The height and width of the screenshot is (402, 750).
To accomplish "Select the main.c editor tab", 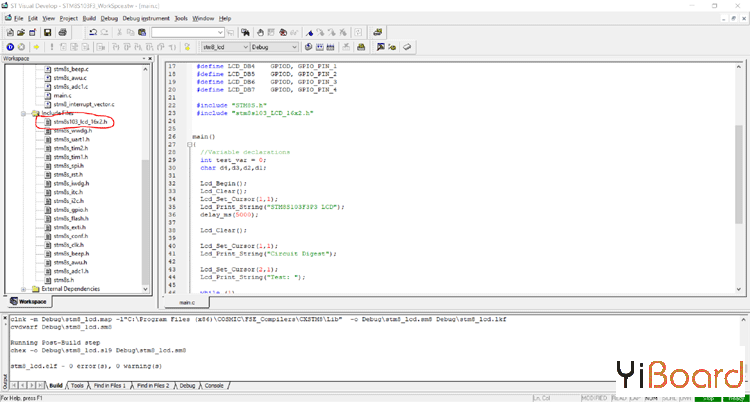I will click(x=187, y=302).
